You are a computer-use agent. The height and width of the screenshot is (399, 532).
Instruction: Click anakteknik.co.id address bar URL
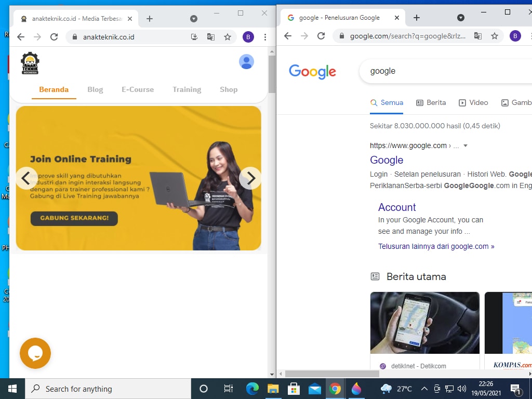[109, 37]
